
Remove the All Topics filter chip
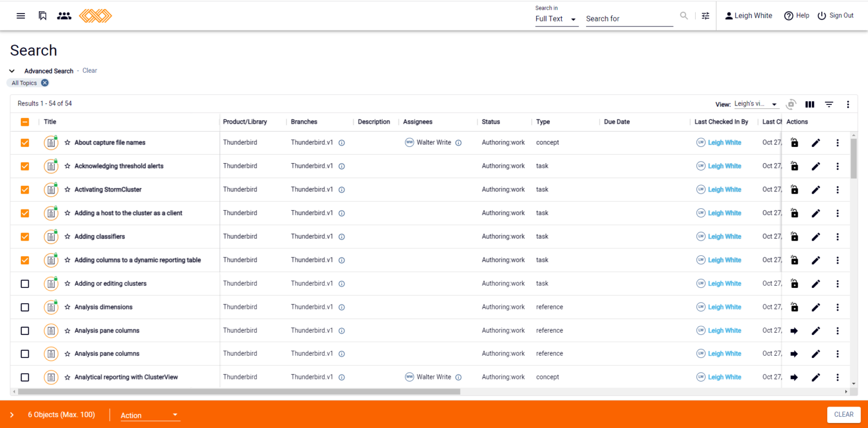[45, 83]
